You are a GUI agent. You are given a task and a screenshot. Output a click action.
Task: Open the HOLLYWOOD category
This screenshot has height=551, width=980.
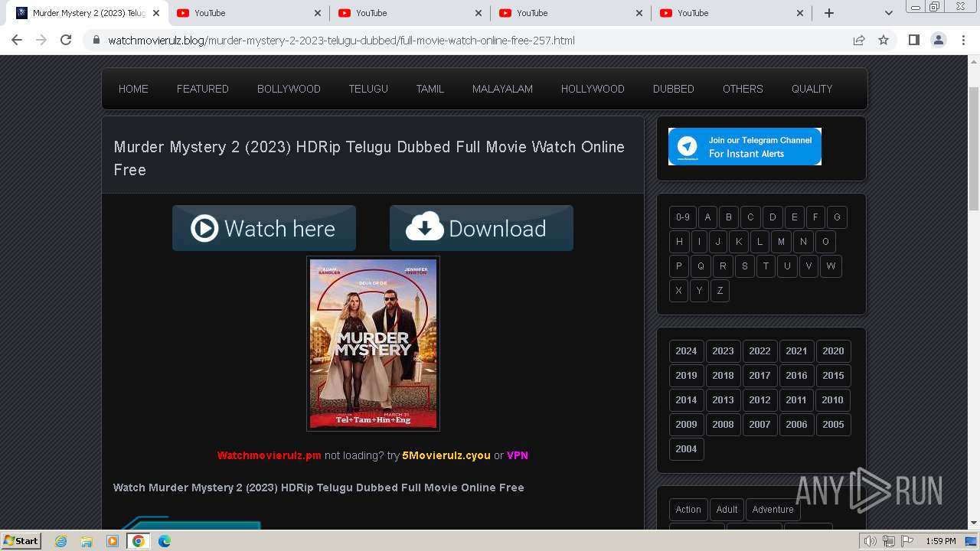tap(593, 89)
